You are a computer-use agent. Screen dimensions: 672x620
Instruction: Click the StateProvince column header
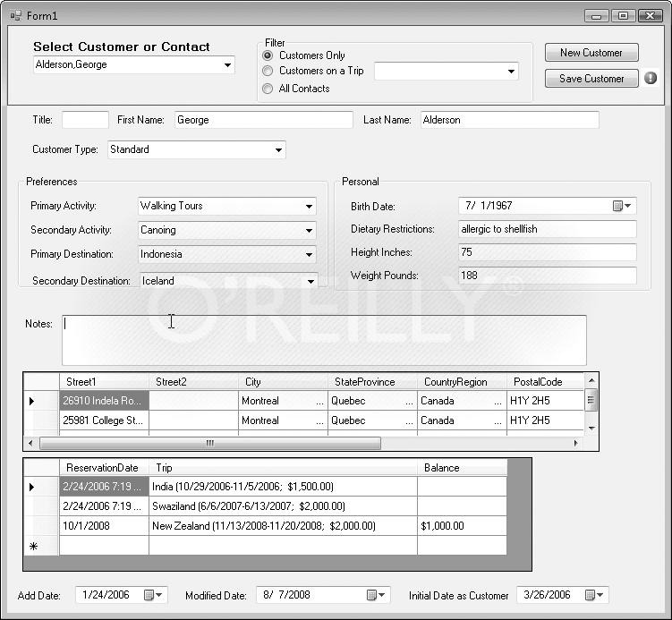coord(372,382)
